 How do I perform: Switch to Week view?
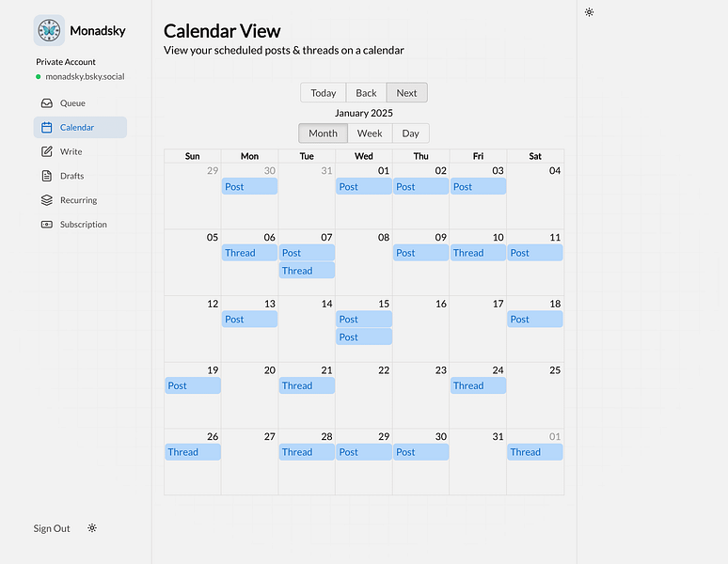tap(370, 133)
